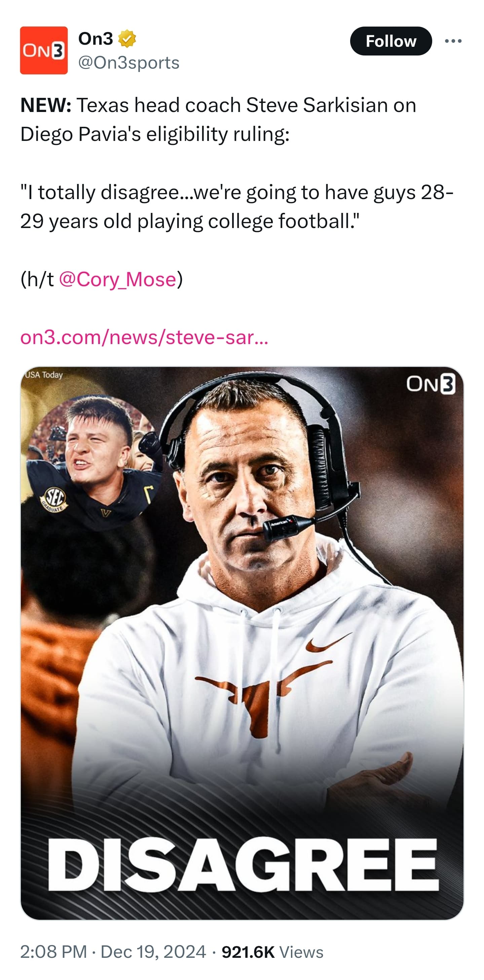Screen dimensions: 484x980
Task: View the 921.6K Views count
Action: point(272,952)
